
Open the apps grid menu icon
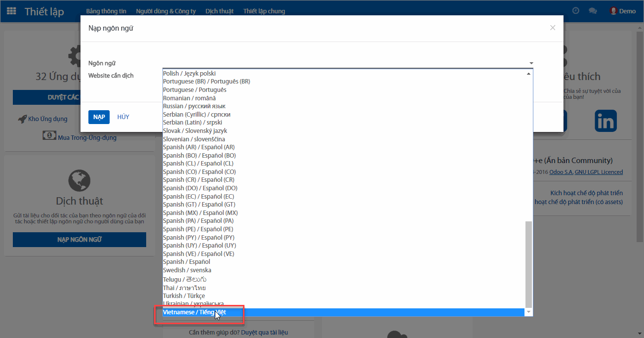point(11,11)
